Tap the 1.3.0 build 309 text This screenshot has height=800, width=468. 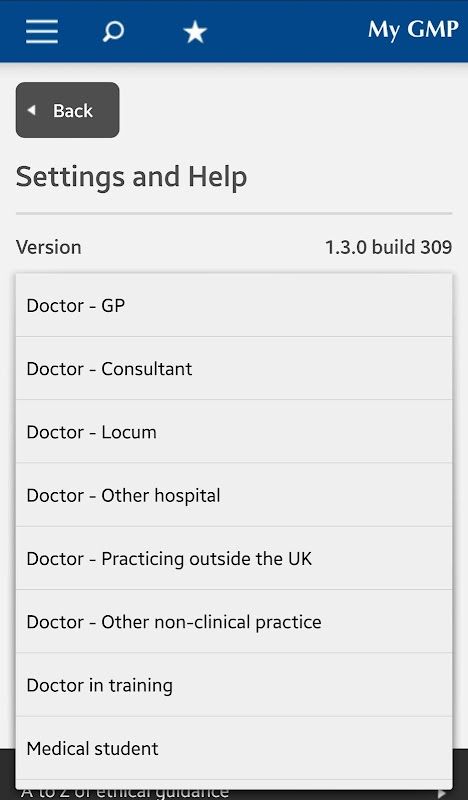[x=388, y=247]
